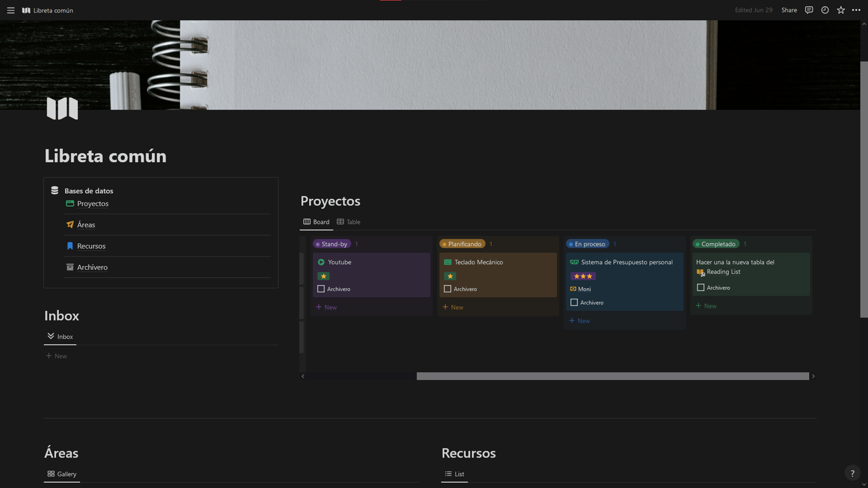Click the blue Recursos bookmark icon
Viewport: 868px width, 488px height.
click(70, 246)
